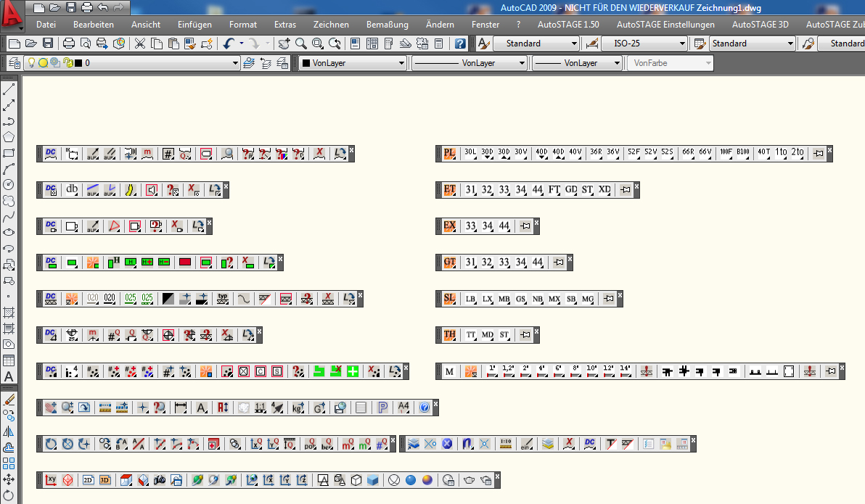Select the 2D view icon

[88, 480]
